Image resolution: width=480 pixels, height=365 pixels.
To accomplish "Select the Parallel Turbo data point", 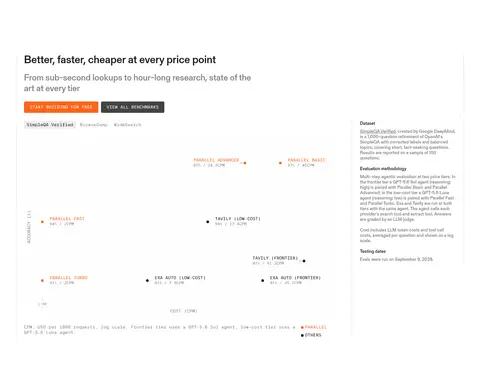I will point(42,281).
